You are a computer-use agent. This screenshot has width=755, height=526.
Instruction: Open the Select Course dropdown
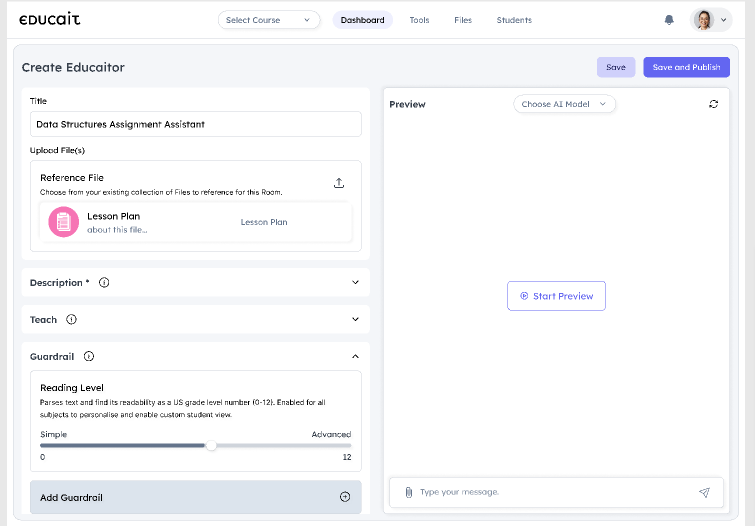(x=269, y=20)
